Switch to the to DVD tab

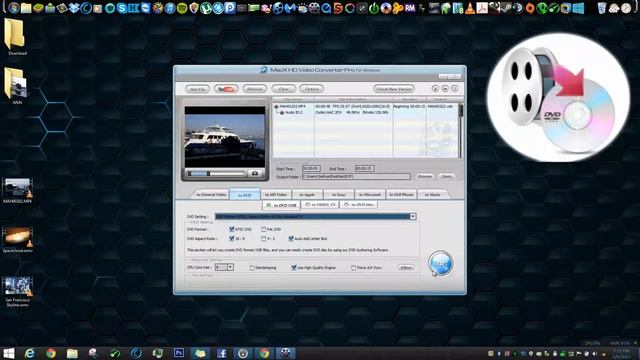click(245, 195)
